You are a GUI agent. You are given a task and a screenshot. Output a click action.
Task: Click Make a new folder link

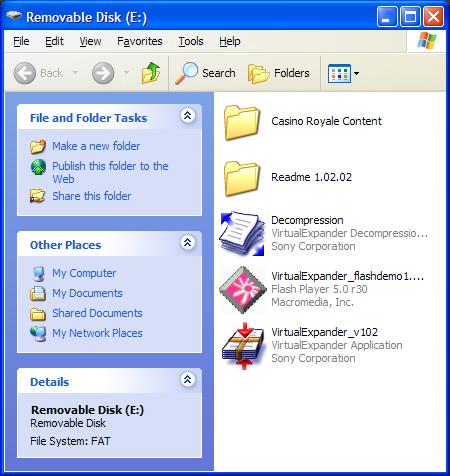click(96, 146)
